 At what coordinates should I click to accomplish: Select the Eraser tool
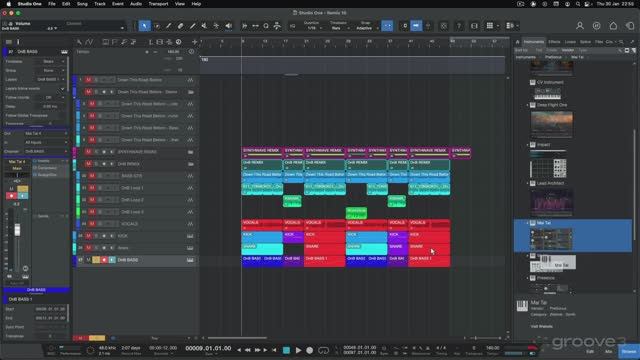(180, 26)
